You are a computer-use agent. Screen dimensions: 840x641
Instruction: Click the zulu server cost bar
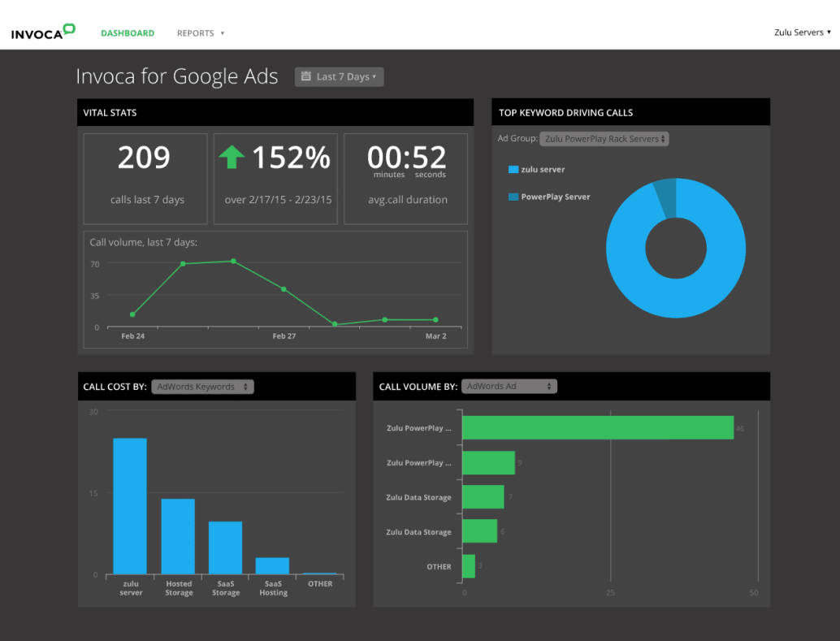click(x=130, y=506)
